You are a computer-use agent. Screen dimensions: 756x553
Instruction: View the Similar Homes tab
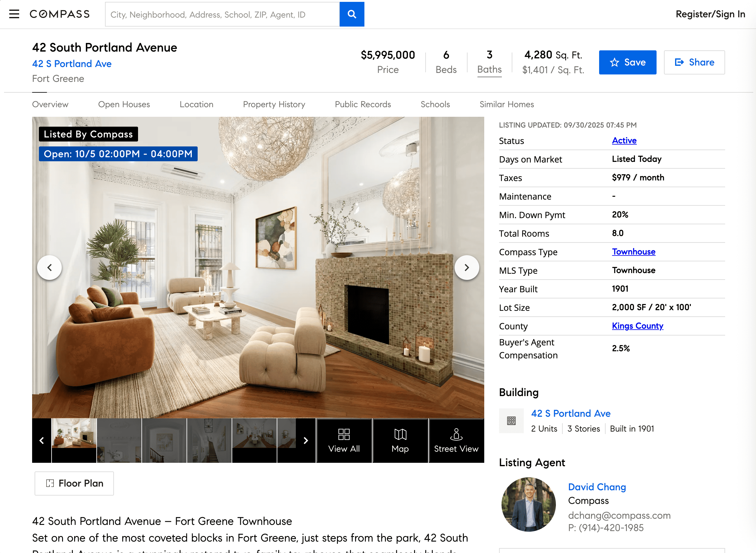click(507, 104)
